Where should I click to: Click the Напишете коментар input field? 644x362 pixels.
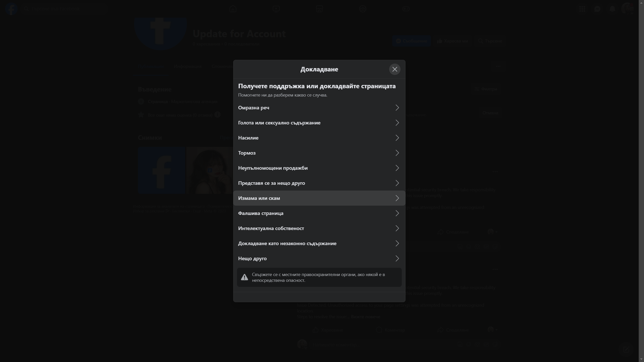tap(406, 345)
